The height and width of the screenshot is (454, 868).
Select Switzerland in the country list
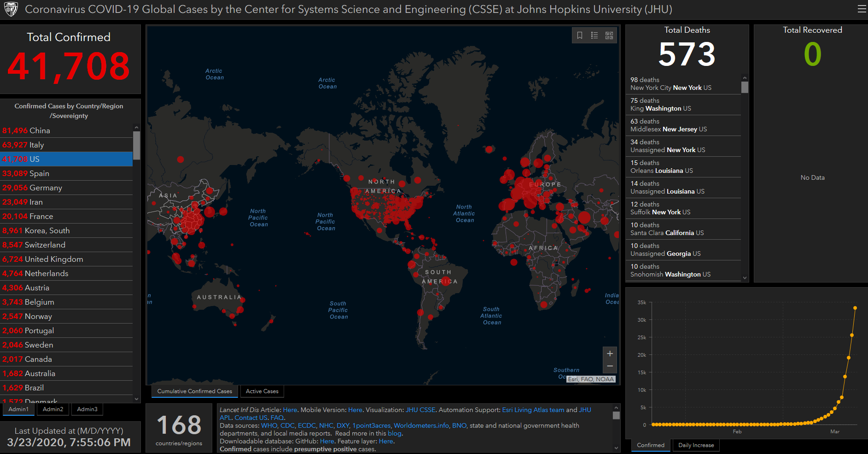click(66, 245)
